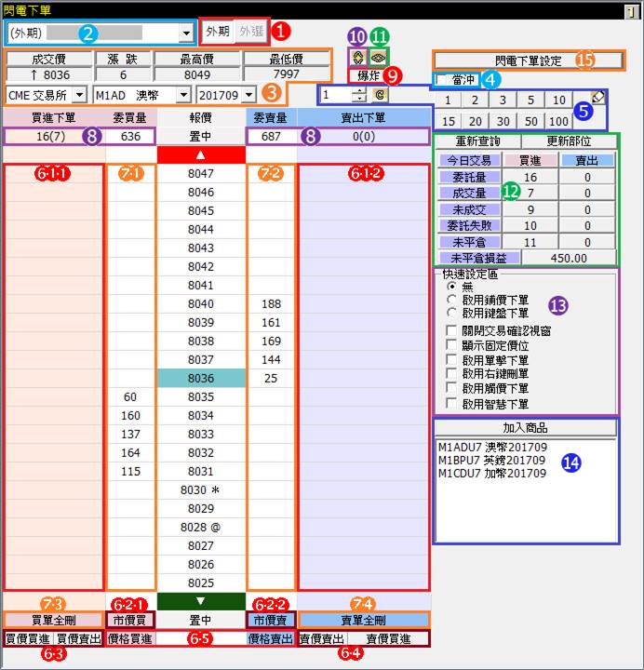Select M1CDU7 加幣201709 in product list

[x=492, y=474]
